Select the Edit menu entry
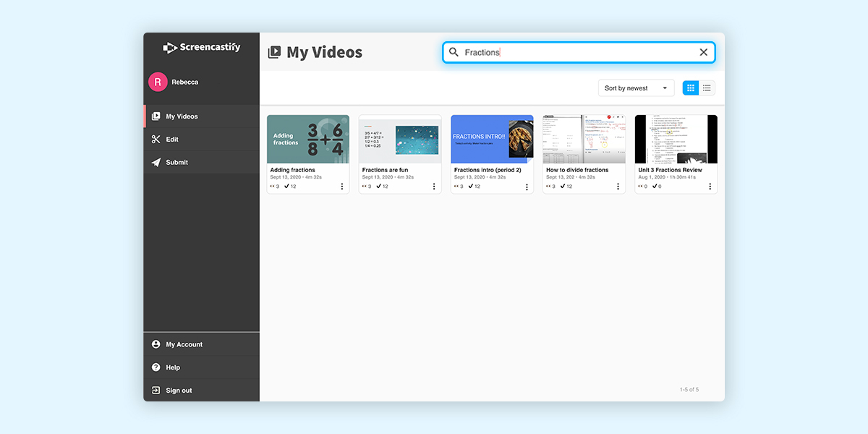 [x=171, y=139]
